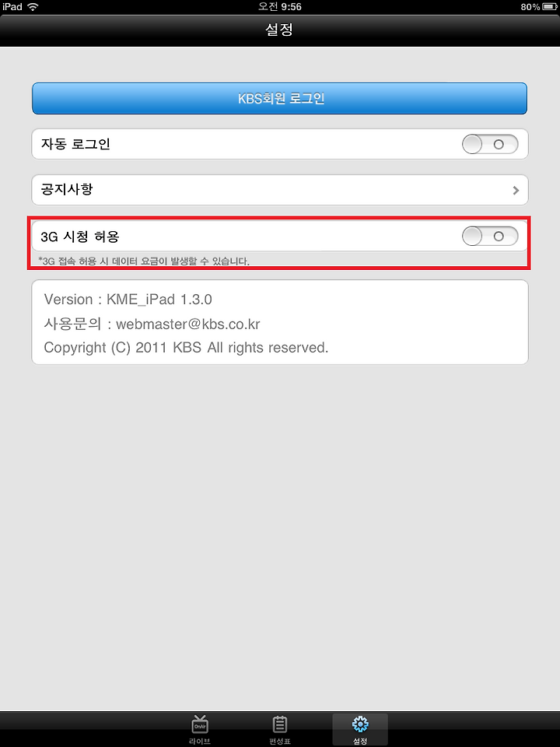Tap the 3G 시청 허용 label text
Image resolution: width=560 pixels, height=747 pixels.
coord(80,237)
